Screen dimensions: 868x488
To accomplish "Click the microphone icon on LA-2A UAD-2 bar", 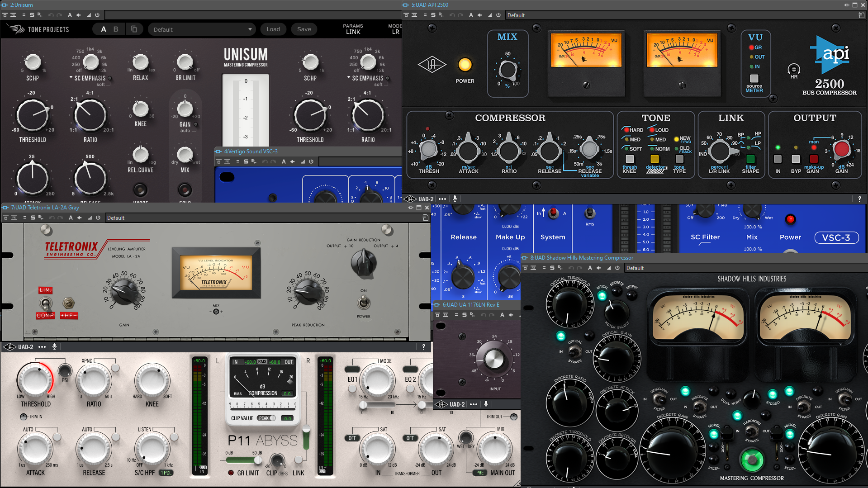I will point(54,347).
